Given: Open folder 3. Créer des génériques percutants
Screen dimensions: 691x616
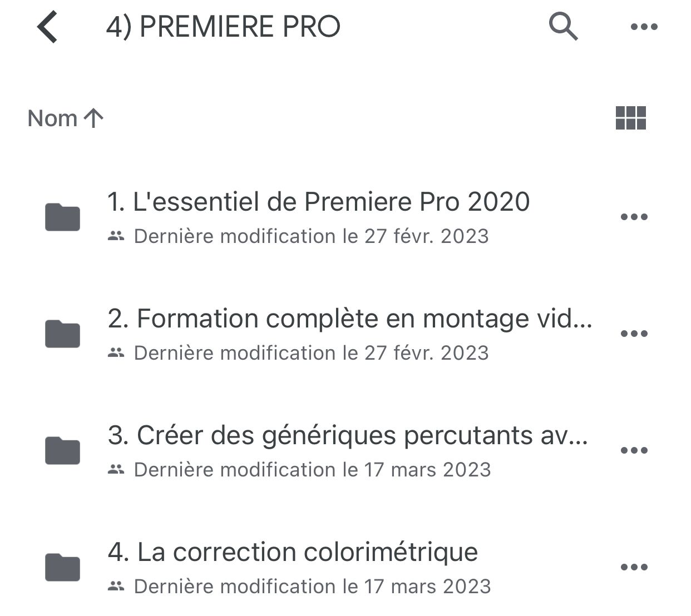Looking at the screenshot, I should [348, 435].
